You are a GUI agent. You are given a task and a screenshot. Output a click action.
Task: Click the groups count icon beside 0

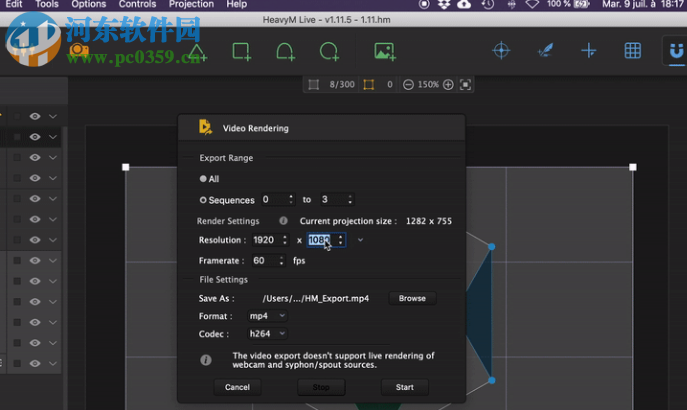[369, 84]
